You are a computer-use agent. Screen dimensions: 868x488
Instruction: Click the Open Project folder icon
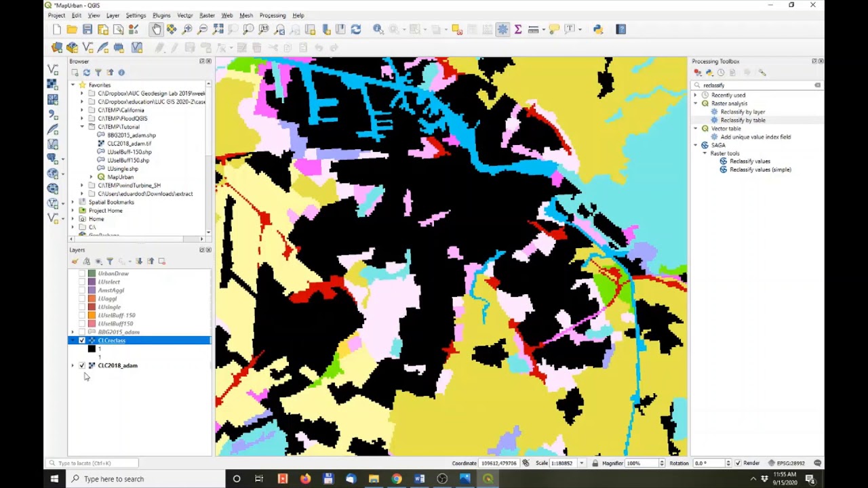point(72,29)
